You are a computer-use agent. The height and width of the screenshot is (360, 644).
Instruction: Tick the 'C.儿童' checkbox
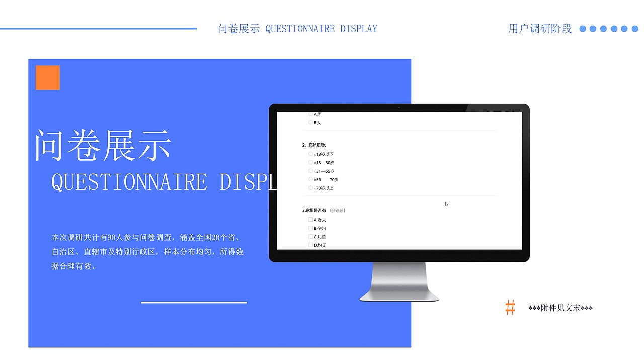tap(311, 237)
